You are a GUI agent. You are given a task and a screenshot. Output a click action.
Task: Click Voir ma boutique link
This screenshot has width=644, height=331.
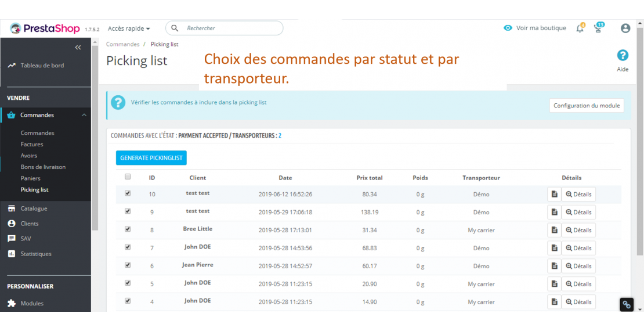pyautogui.click(x=541, y=28)
